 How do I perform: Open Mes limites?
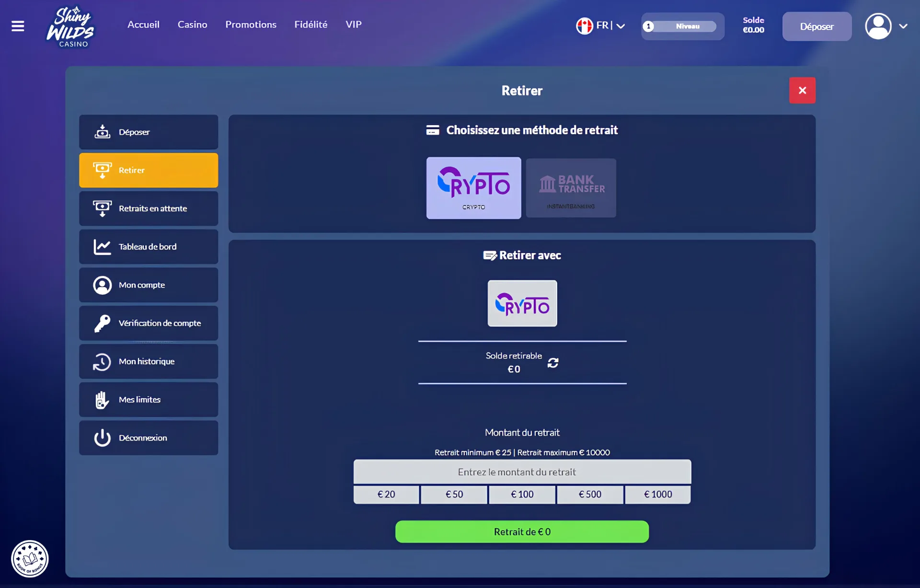149,400
